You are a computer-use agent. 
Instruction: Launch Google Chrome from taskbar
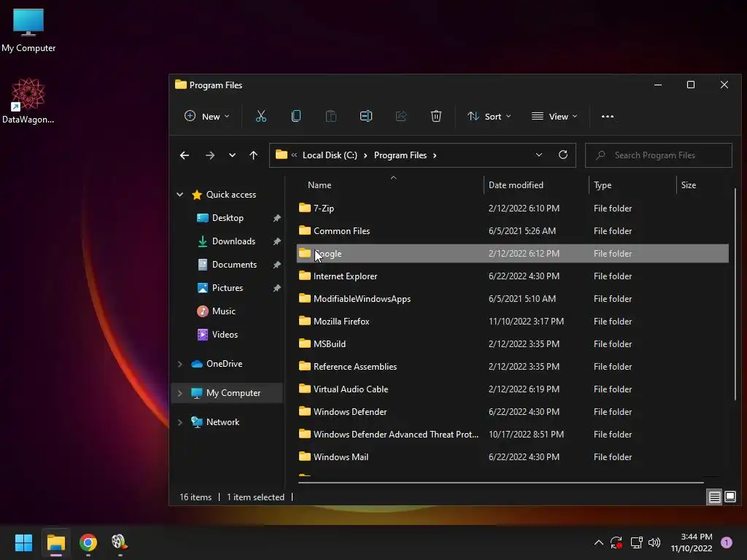pos(88,542)
